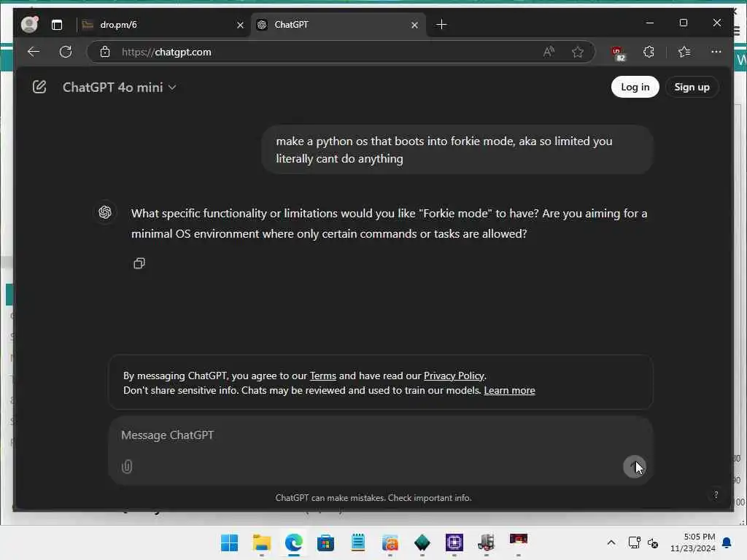Close the dro.pm/6 tab

(x=240, y=25)
